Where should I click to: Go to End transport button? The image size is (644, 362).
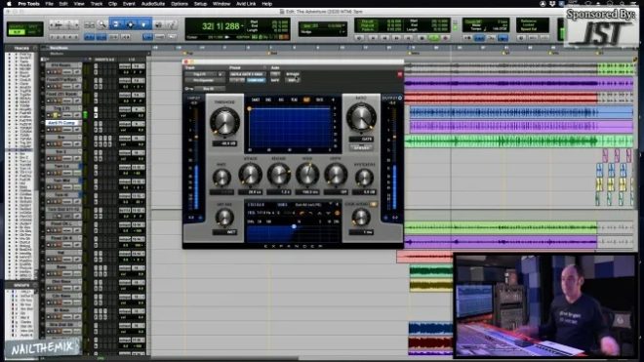click(x=409, y=38)
